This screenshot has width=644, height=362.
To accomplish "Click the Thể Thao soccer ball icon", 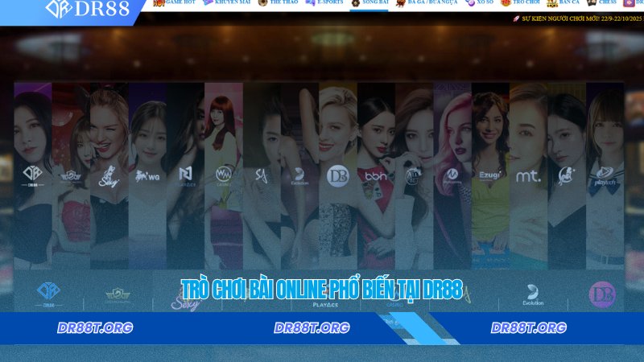I will 263,3.
